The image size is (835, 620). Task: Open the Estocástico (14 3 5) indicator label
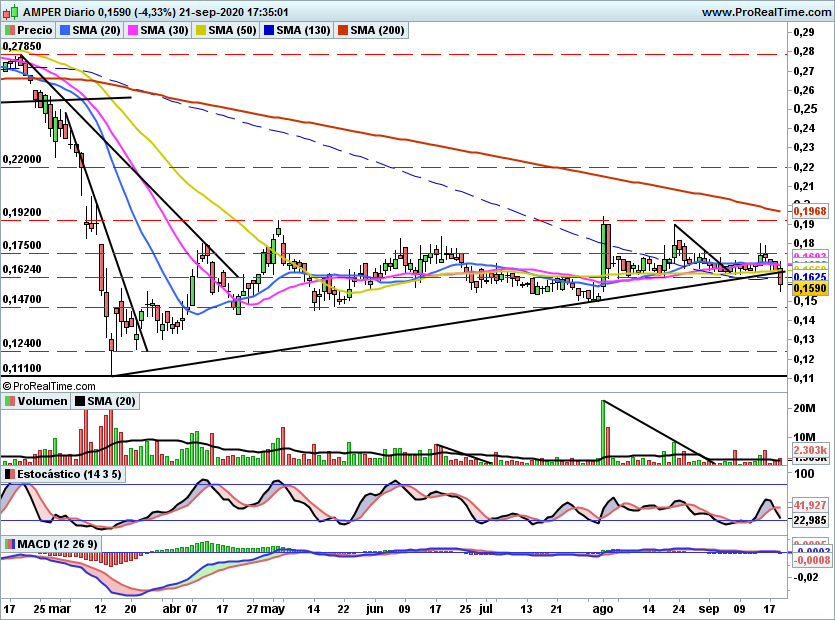[69, 474]
